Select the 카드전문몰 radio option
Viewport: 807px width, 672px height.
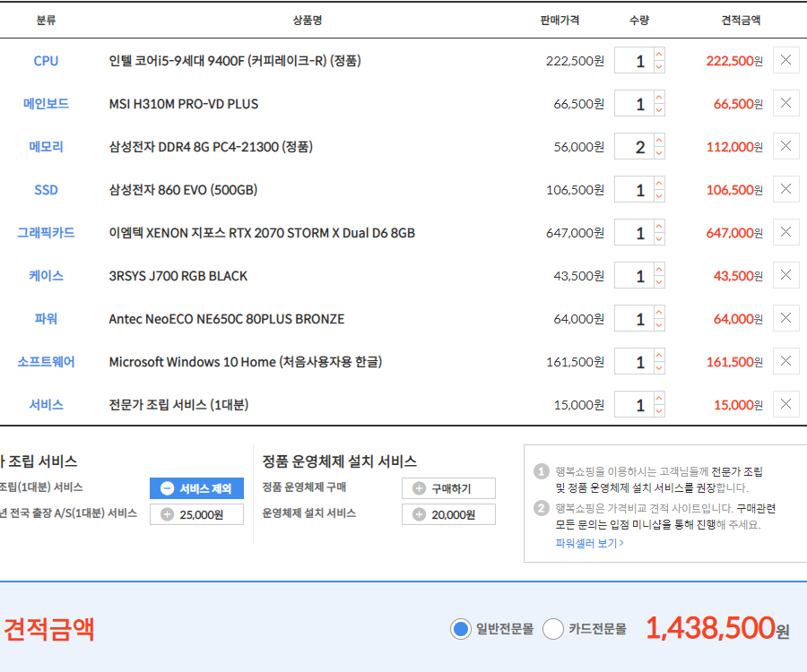[553, 628]
